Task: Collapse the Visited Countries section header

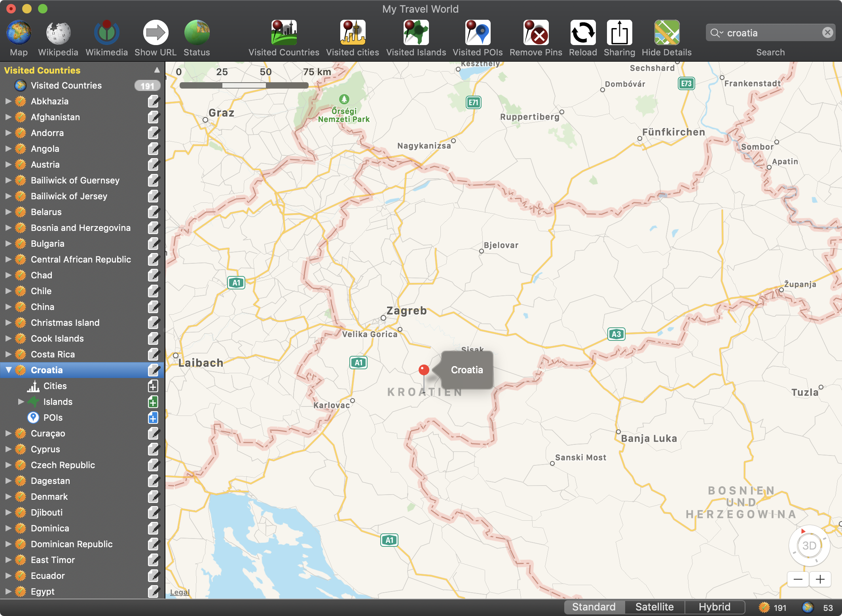Action: [x=157, y=70]
